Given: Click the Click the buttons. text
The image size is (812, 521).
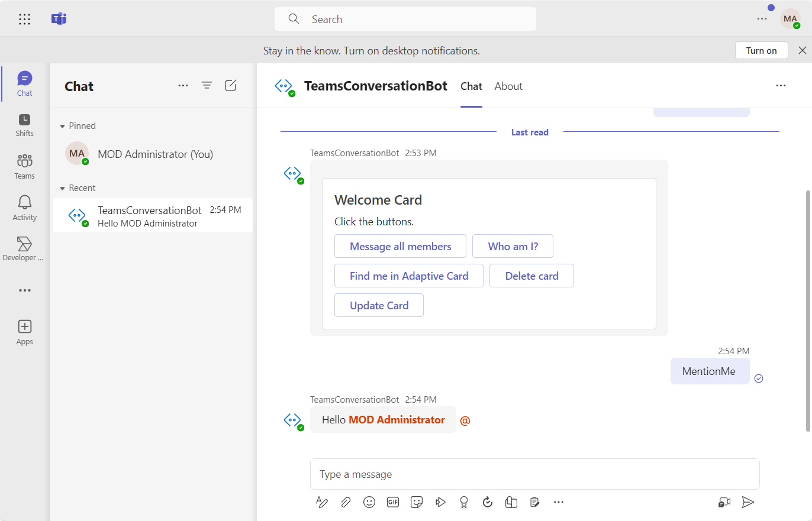Looking at the screenshot, I should [374, 222].
